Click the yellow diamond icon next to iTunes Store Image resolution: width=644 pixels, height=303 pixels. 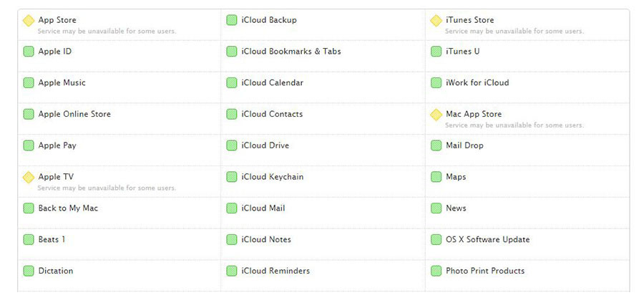pos(436,21)
